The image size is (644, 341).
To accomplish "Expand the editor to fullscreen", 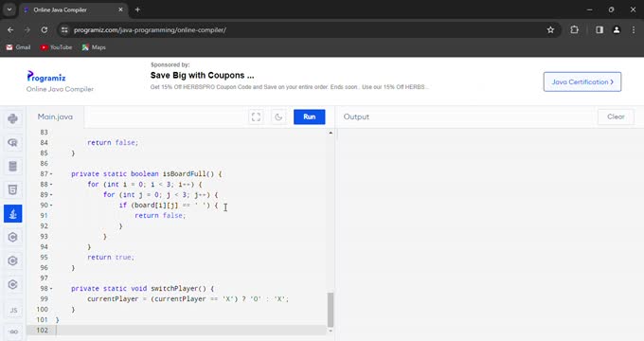I will point(256,117).
